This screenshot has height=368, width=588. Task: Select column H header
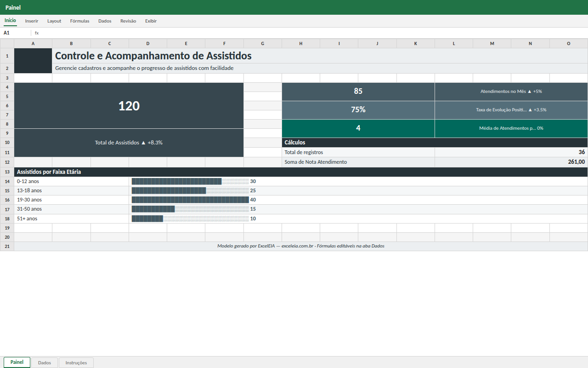click(x=301, y=43)
